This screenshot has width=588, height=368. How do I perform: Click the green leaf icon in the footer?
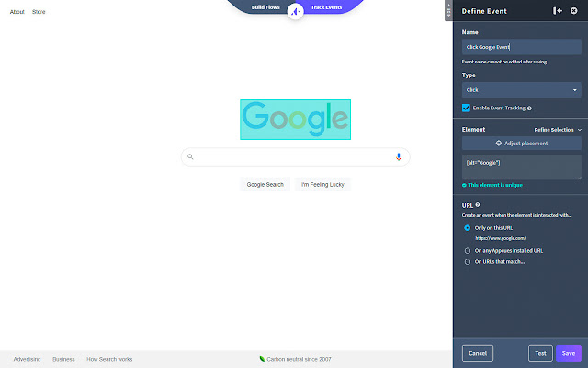(262, 359)
